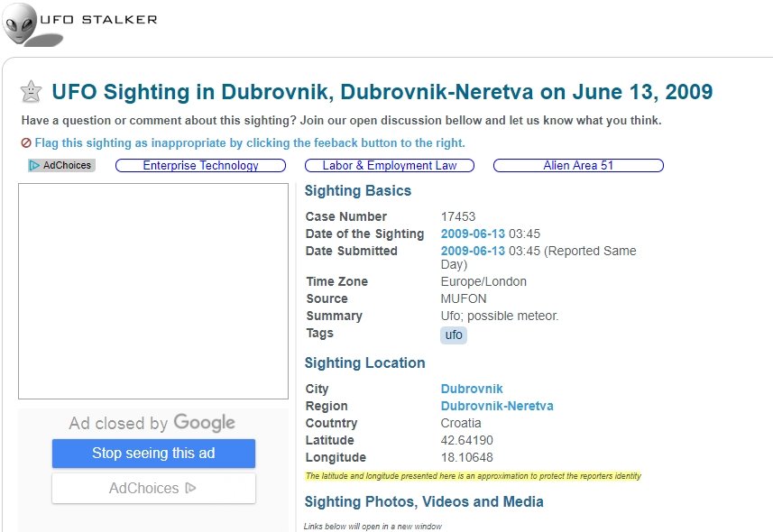Click the AdChoices triangle icon above the ad box
Screen dimensions: 773x532
(x=35, y=166)
